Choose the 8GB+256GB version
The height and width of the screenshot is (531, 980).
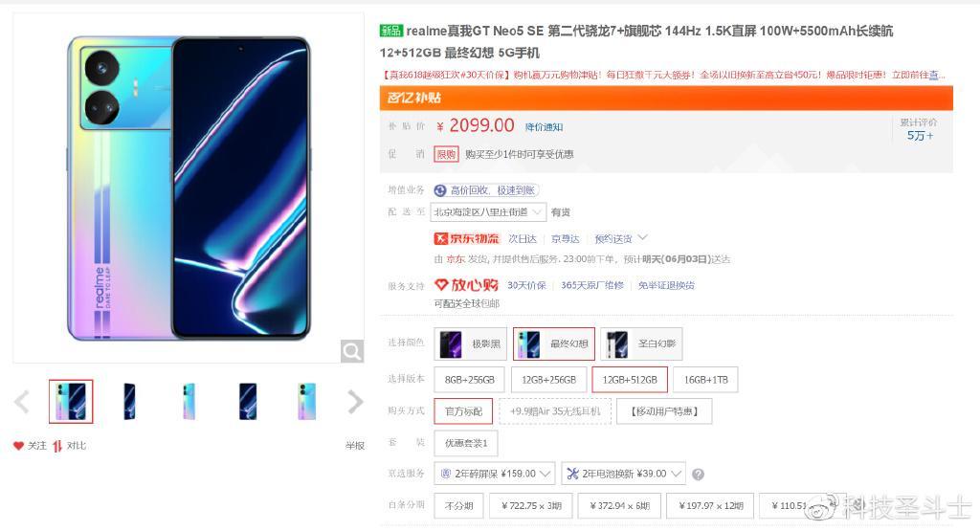469,379
